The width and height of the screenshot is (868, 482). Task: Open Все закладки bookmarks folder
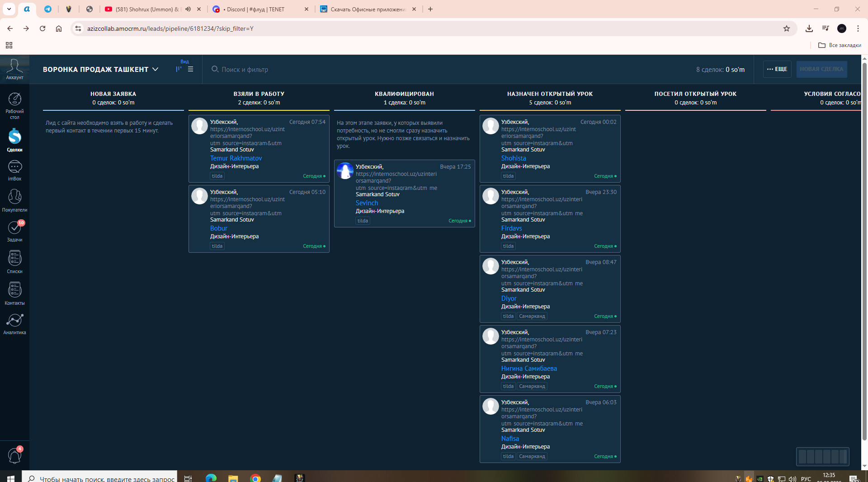[x=840, y=45]
